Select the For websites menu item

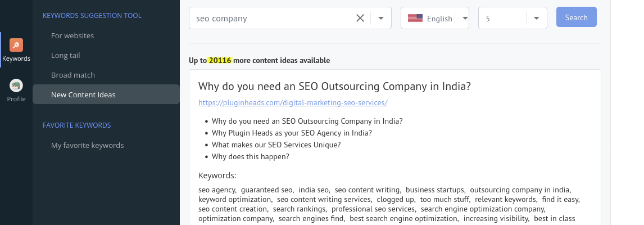pos(72,35)
